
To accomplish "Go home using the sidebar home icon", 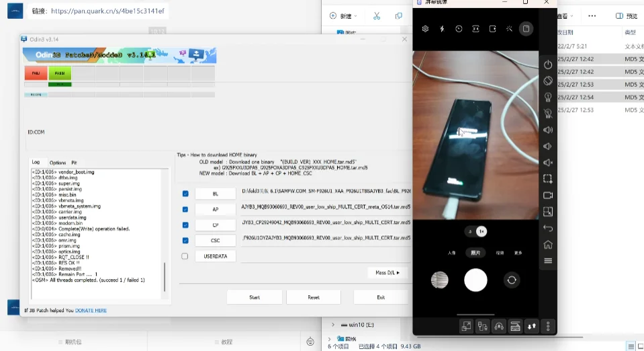I will (548, 245).
